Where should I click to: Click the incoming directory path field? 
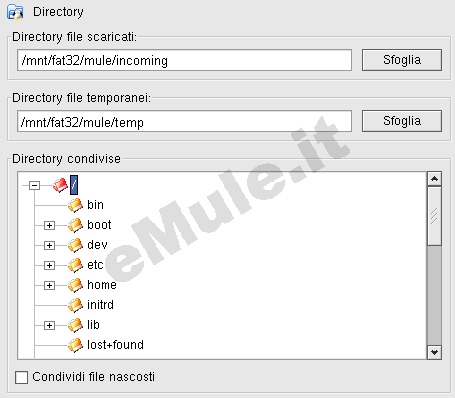point(184,60)
